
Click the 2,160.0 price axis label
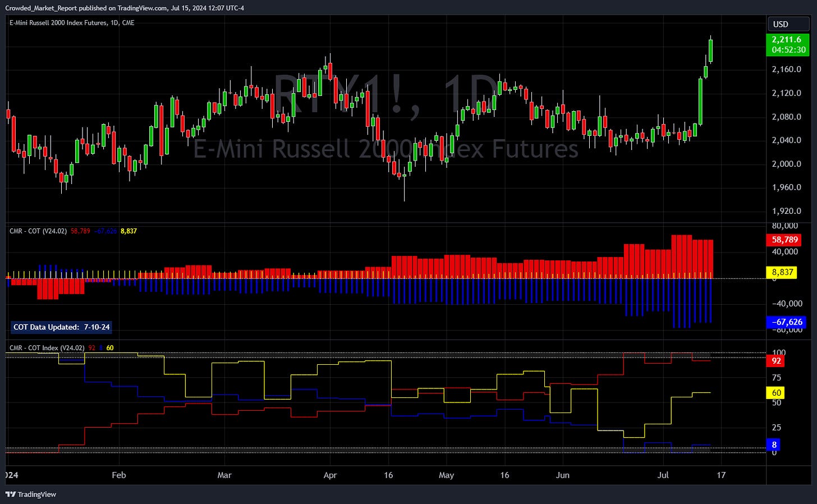[x=787, y=70]
